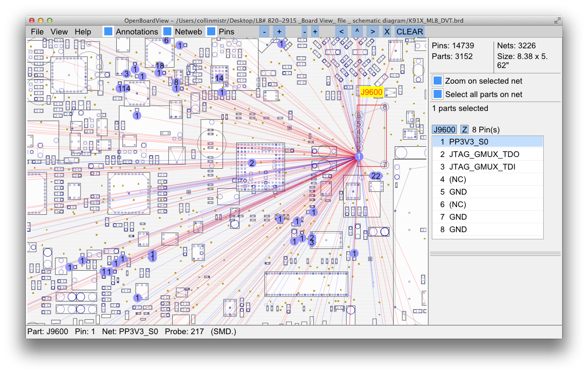Open the View menu
The width and height of the screenshot is (588, 374).
(59, 32)
